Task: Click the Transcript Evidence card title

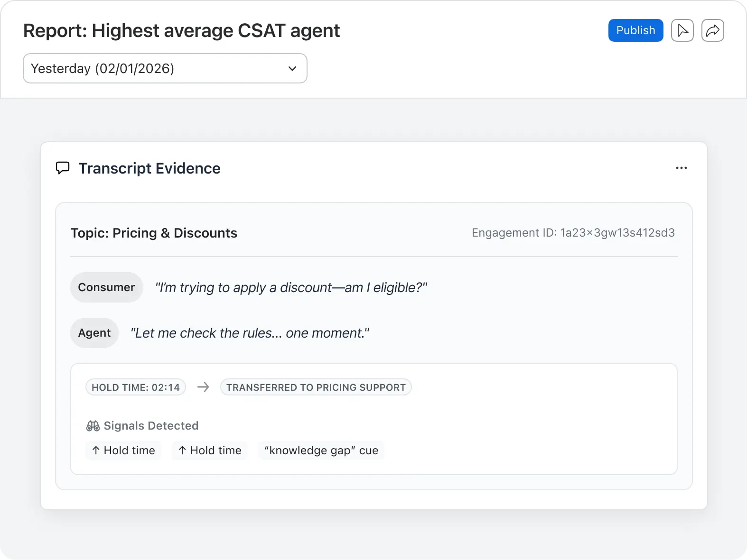Action: click(x=149, y=168)
